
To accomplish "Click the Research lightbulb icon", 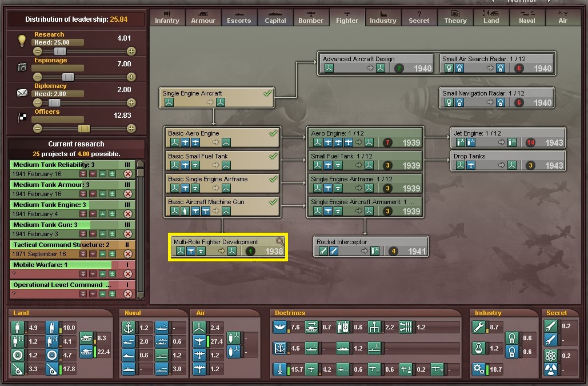I will 22,40.
